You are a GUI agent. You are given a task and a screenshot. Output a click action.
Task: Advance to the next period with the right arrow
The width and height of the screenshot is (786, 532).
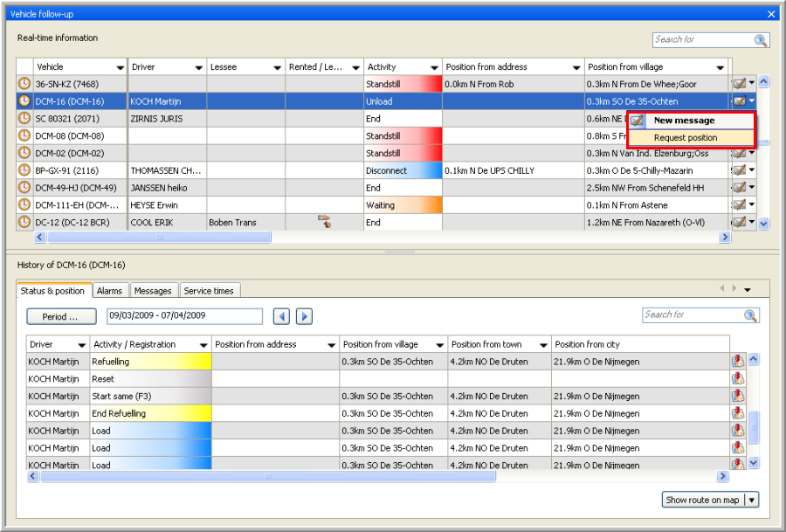304,316
